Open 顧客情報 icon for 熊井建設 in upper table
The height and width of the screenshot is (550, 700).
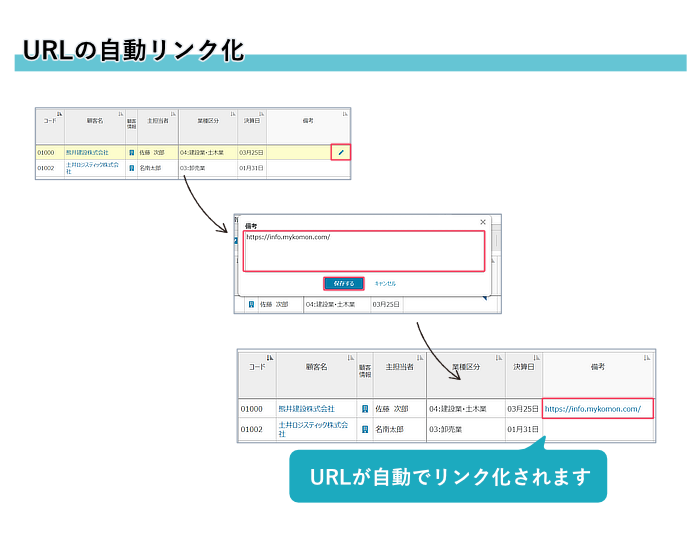tap(131, 153)
